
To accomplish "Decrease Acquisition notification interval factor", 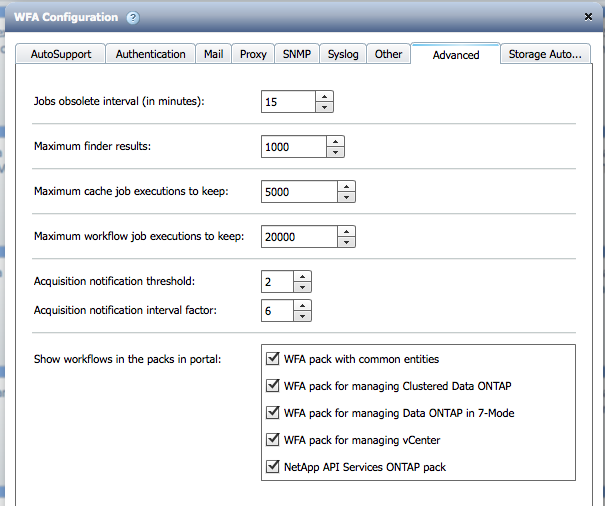I will [302, 316].
